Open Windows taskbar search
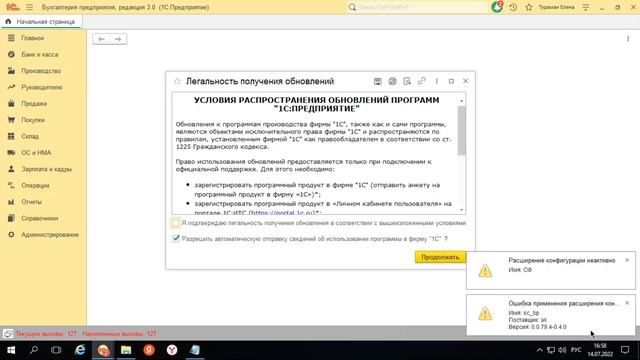Screen dimensions: 640x360 (34, 350)
